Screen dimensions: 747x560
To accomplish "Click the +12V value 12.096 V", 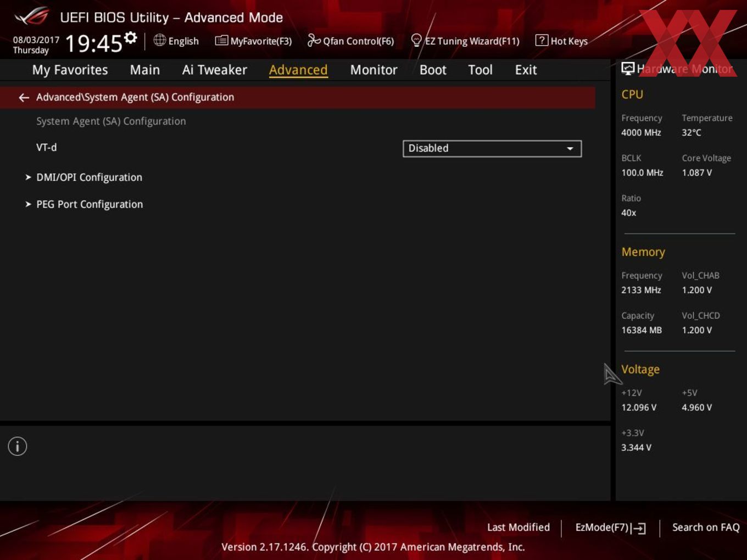I will [639, 407].
